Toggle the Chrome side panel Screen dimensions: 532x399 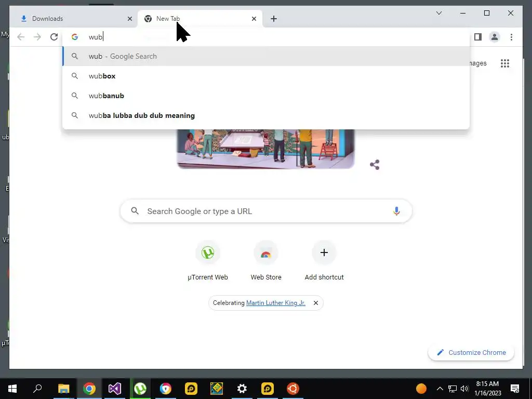(x=478, y=37)
